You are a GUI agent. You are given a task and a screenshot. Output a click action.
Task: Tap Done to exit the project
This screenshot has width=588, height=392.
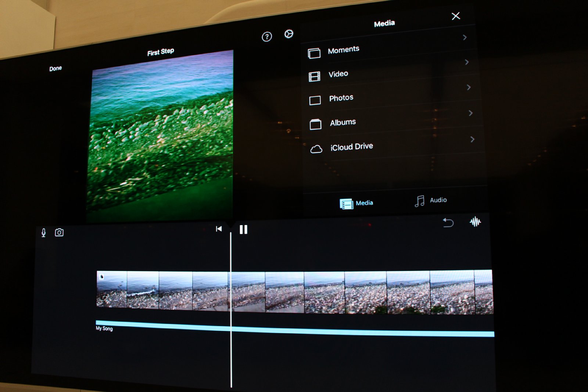55,68
